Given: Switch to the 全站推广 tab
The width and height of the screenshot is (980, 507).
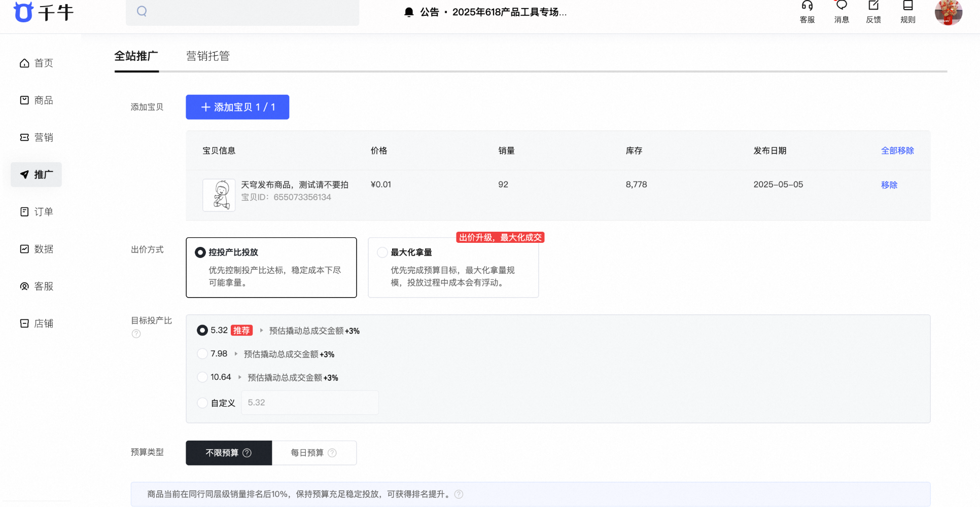Looking at the screenshot, I should point(136,56).
